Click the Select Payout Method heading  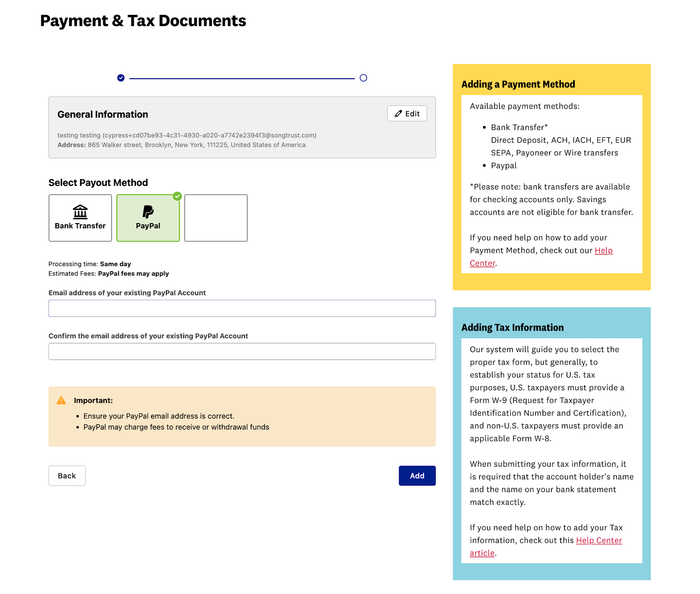coord(98,182)
